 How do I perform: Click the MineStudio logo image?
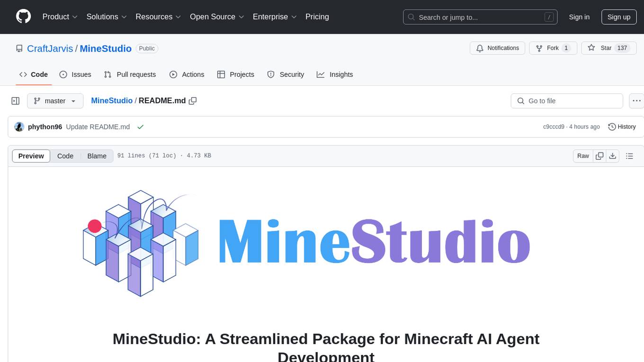click(306, 243)
